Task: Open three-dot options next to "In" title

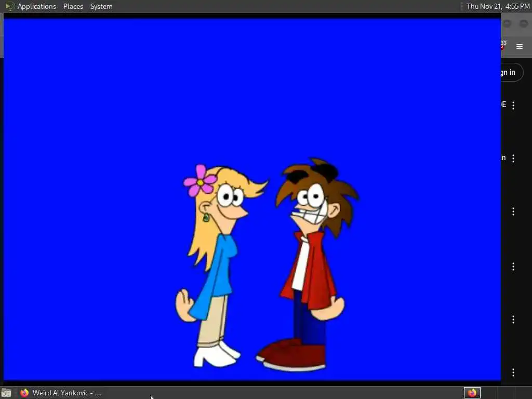Action: pos(513,158)
